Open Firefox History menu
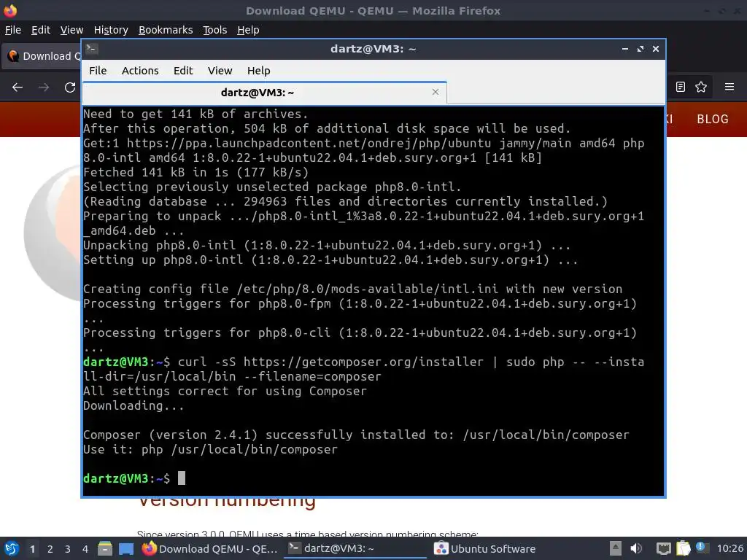Viewport: 747px width, 560px height. pyautogui.click(x=111, y=30)
